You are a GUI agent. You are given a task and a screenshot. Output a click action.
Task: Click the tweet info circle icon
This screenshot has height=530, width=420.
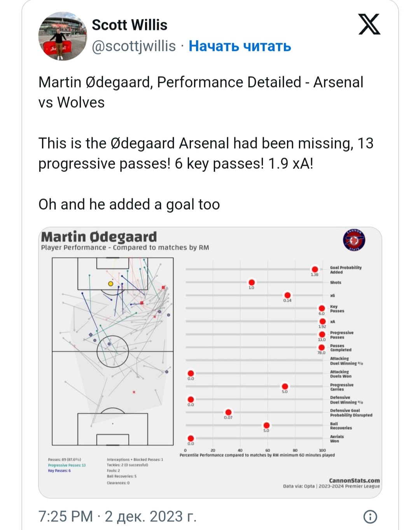pyautogui.click(x=370, y=517)
